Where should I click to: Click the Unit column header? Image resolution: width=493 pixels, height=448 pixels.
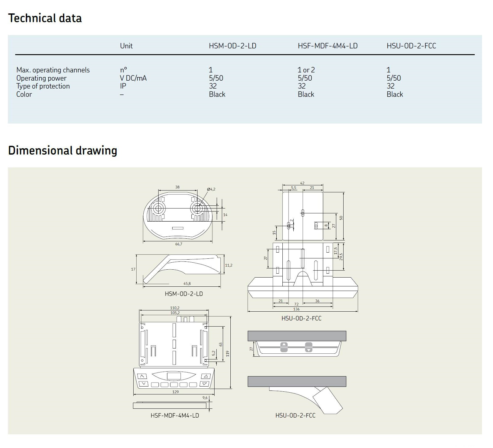tap(126, 46)
